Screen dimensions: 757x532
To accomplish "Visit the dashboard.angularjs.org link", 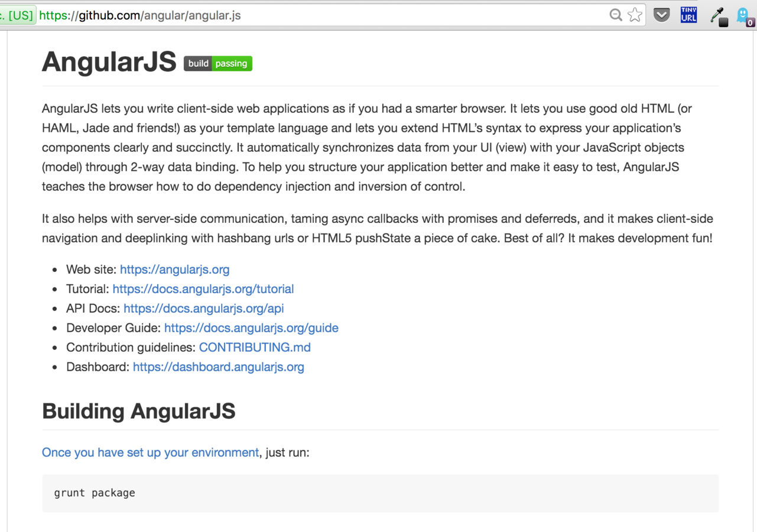I will (218, 367).
